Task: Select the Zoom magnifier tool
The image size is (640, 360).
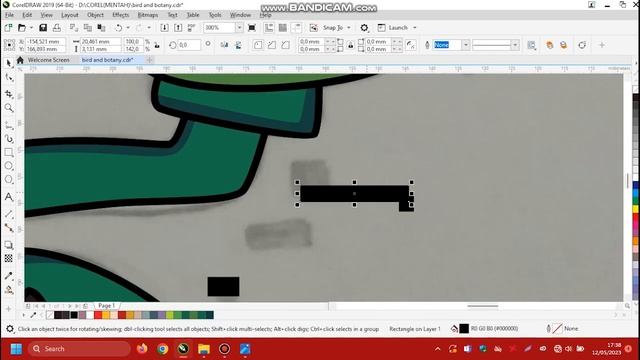Action: 9,108
